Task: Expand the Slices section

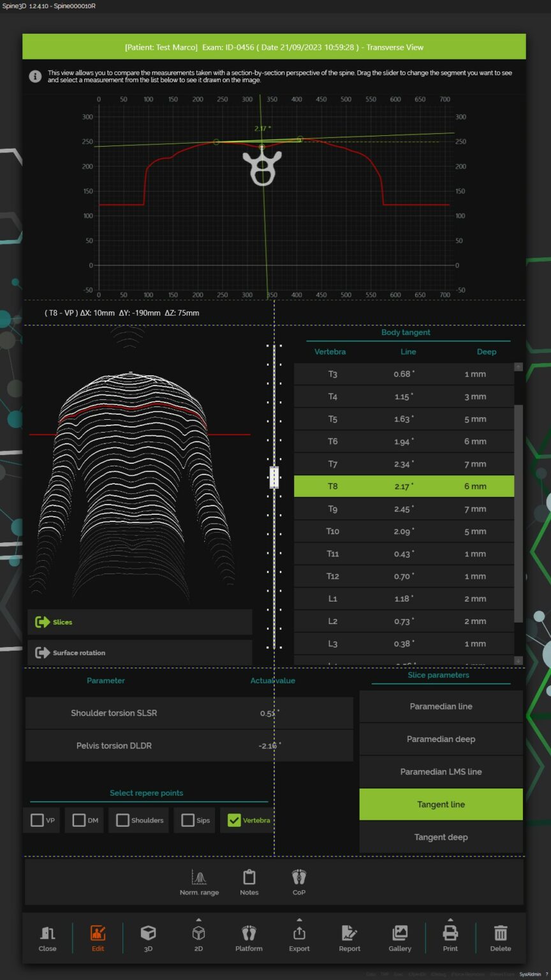Action: tap(139, 621)
